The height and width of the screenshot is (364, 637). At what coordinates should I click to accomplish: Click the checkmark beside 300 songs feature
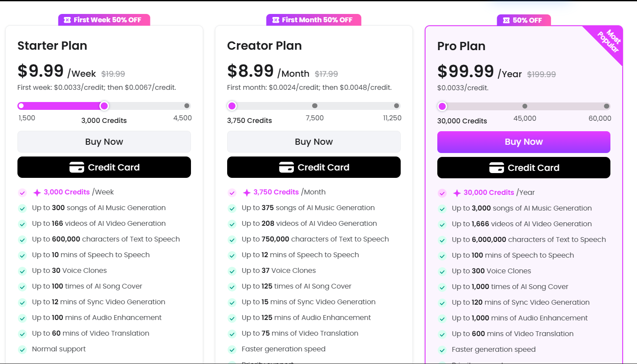(22, 208)
